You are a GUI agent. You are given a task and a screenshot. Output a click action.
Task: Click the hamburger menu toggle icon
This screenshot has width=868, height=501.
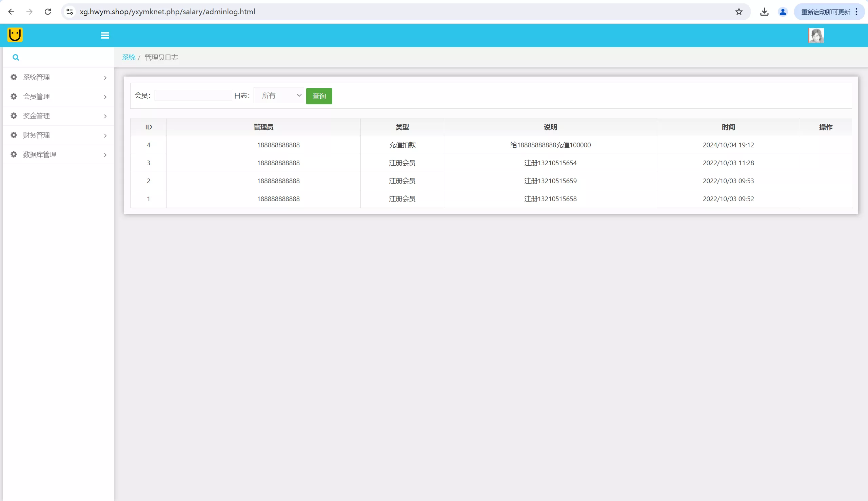pos(105,36)
